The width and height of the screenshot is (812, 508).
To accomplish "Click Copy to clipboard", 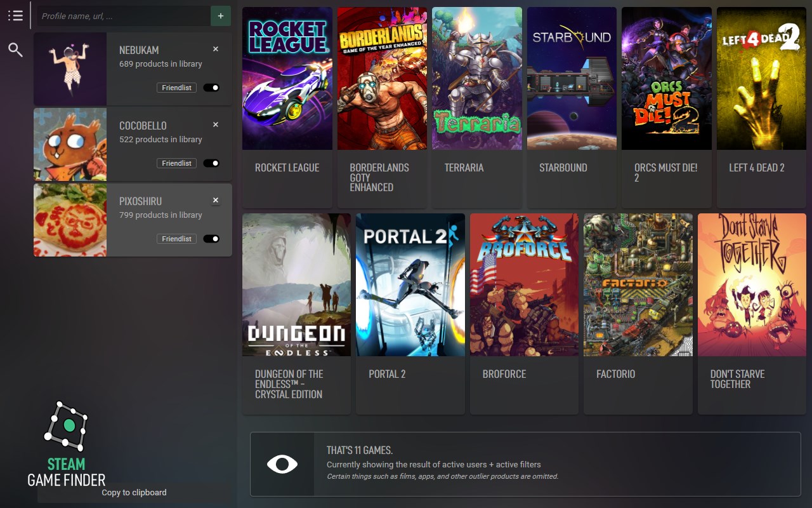I will [x=134, y=492].
